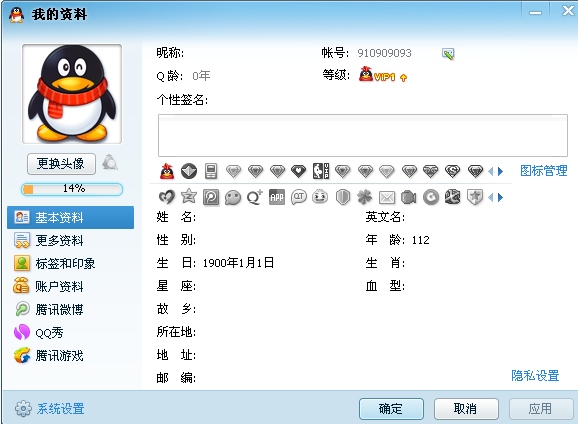Click the Pengyou square P icon

click(x=211, y=197)
